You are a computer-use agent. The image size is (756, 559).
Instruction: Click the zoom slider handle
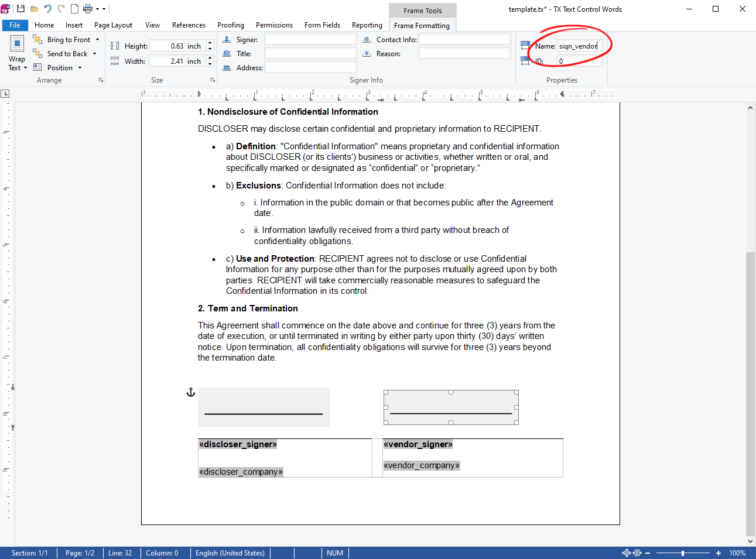click(682, 553)
